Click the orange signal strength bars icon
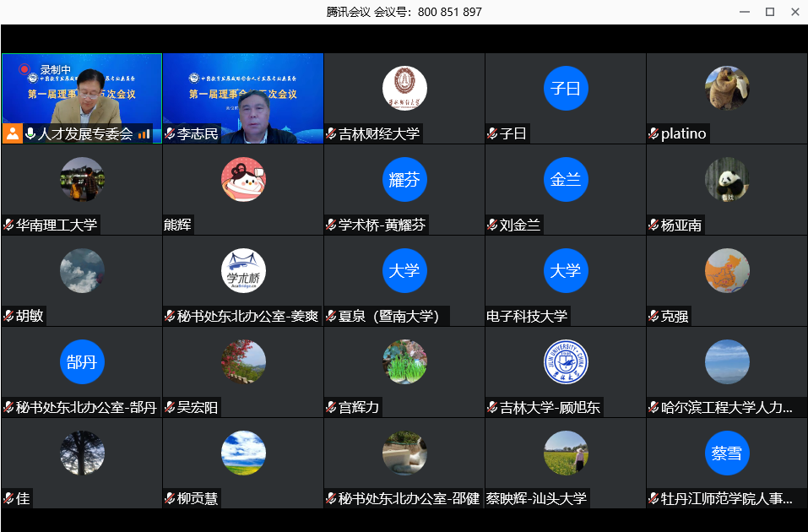Viewport: 808px width, 532px height. (144, 133)
